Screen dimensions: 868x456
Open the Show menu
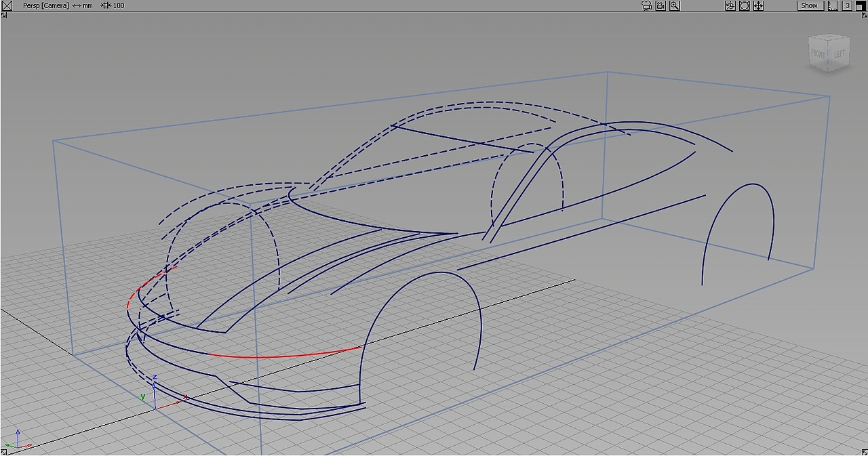[810, 5]
